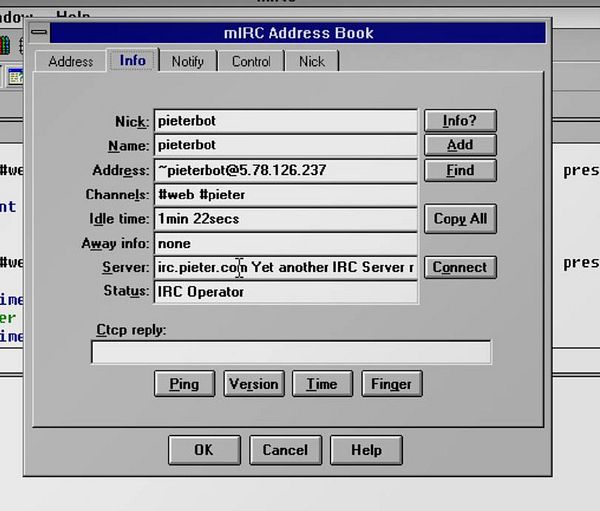Open the Help menu in mIRC window
This screenshot has width=600, height=511.
click(73, 15)
